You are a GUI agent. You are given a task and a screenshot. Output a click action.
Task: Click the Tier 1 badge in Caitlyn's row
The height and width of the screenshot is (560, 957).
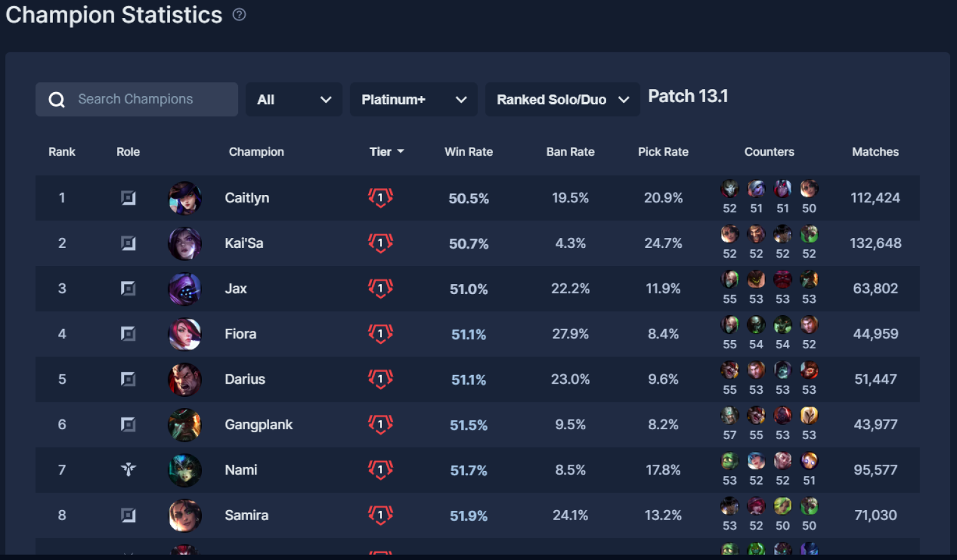[x=380, y=197]
